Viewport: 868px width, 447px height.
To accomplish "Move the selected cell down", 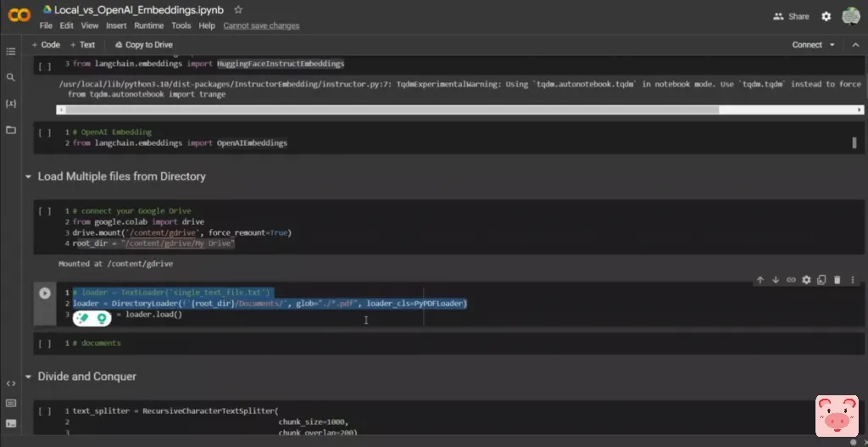I will [776, 280].
